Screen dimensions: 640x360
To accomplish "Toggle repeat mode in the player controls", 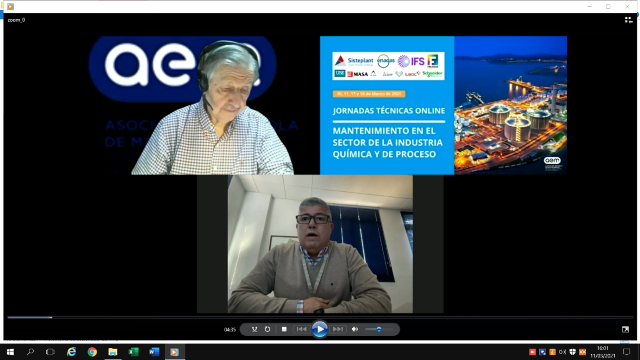I will (267, 329).
